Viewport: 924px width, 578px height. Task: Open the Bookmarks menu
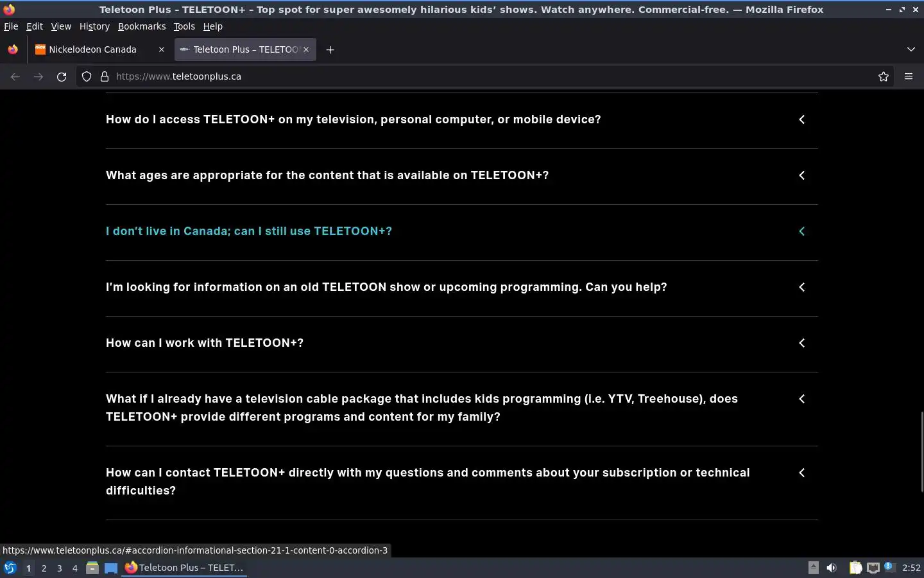coord(142,26)
